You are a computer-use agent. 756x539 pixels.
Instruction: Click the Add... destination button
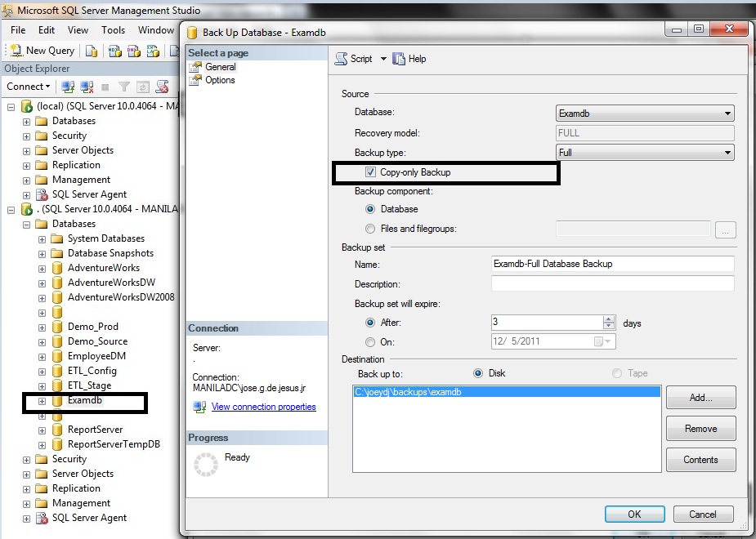(701, 398)
